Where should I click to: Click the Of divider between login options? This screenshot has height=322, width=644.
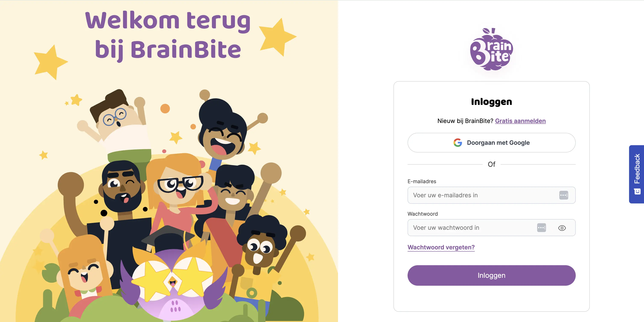(491, 164)
